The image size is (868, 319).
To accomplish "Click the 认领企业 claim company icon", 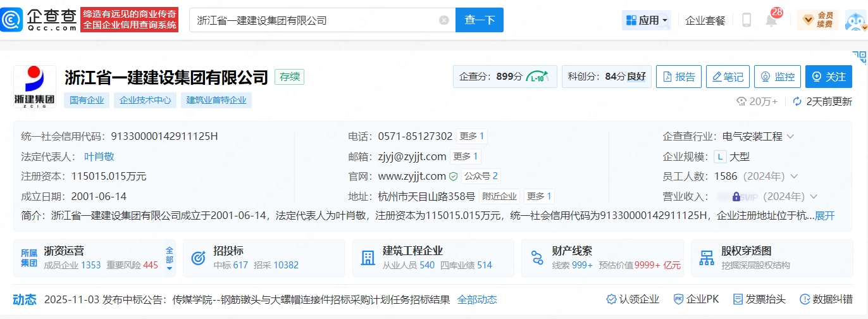I will click(612, 299).
